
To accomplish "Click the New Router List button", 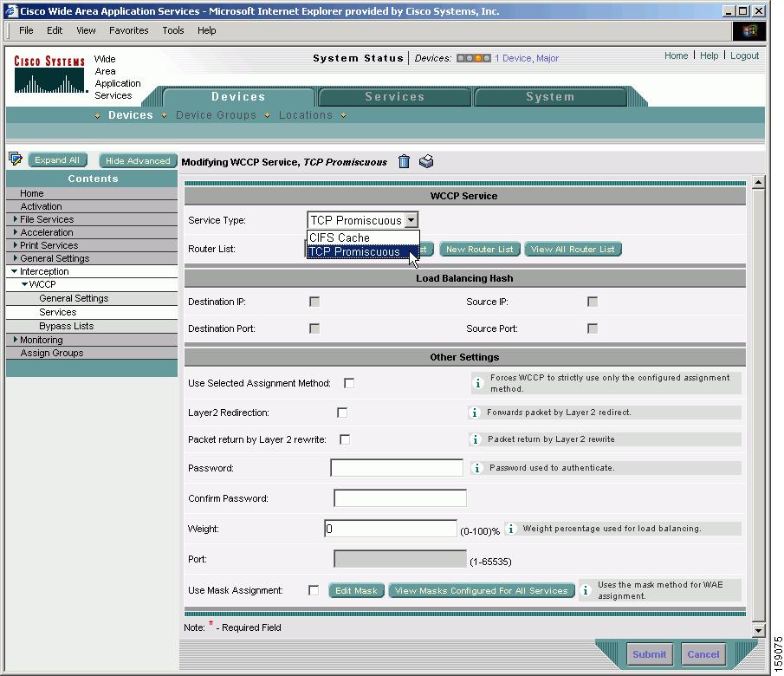I will (480, 250).
